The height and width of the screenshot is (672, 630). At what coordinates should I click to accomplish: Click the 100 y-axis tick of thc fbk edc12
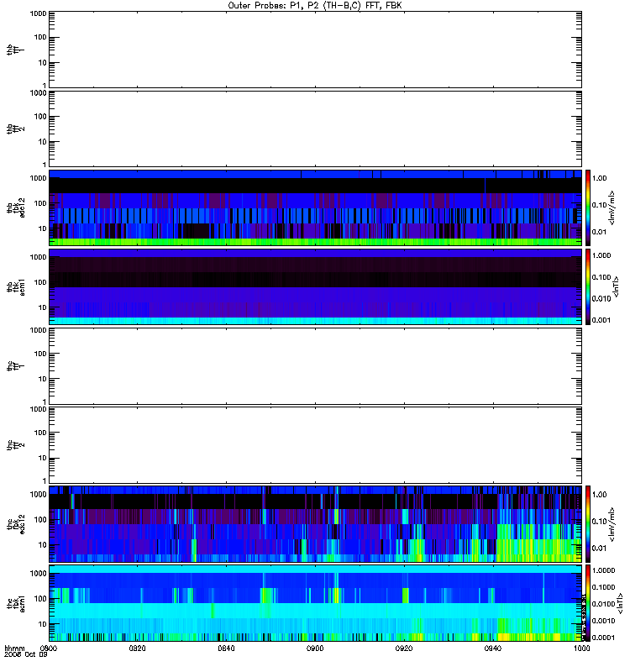[40, 520]
